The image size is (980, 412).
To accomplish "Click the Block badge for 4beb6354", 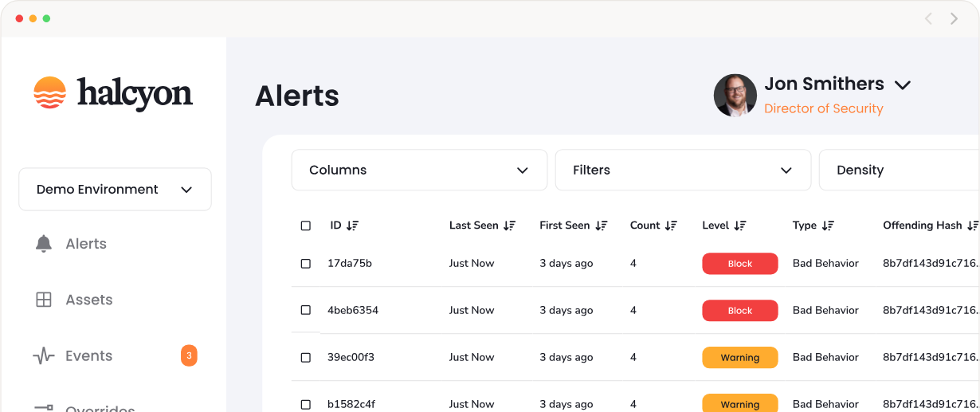I will [x=739, y=311].
